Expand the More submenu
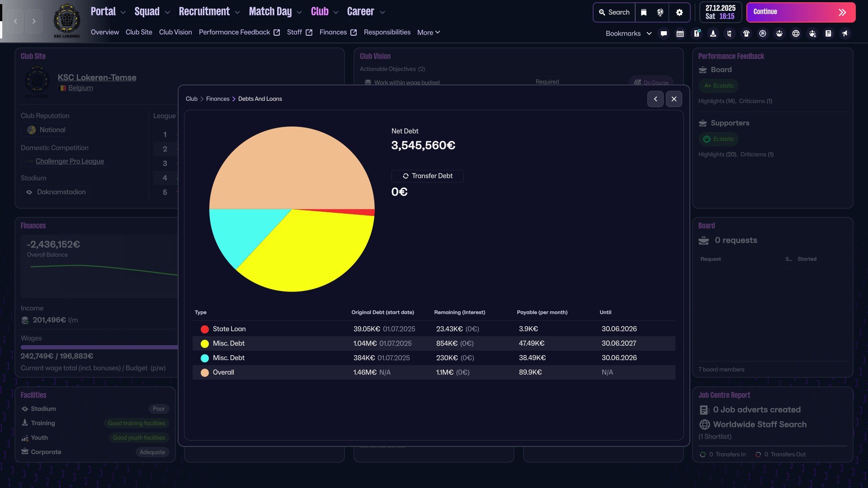 click(x=428, y=33)
